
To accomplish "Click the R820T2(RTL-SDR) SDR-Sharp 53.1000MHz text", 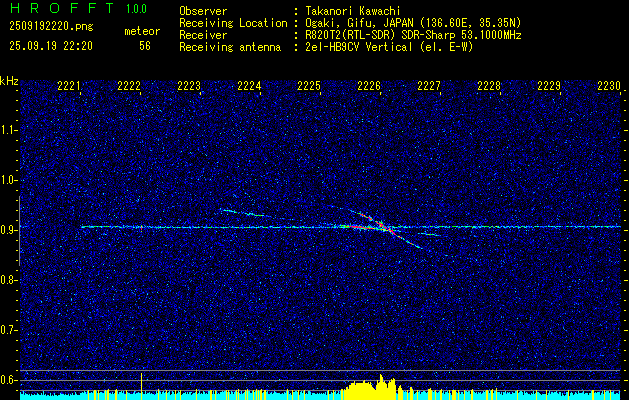I will point(413,35).
